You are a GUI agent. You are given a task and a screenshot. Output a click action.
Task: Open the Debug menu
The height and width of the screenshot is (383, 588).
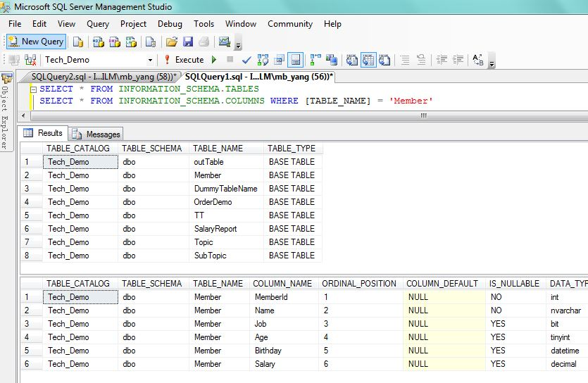(x=170, y=24)
